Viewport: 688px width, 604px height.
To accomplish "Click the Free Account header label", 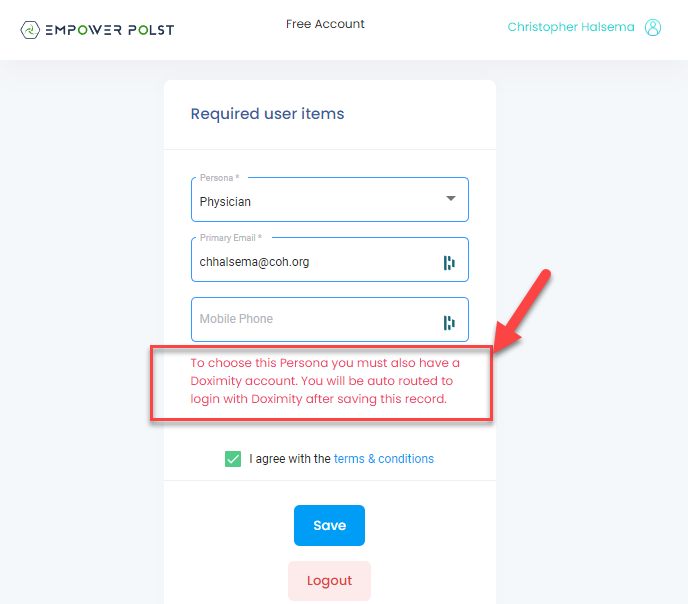I will coord(325,24).
